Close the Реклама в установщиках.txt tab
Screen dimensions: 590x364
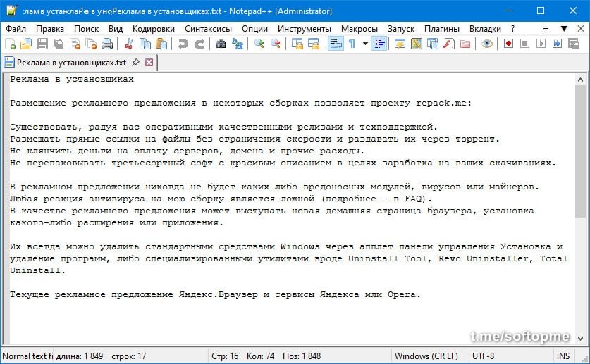click(x=149, y=63)
